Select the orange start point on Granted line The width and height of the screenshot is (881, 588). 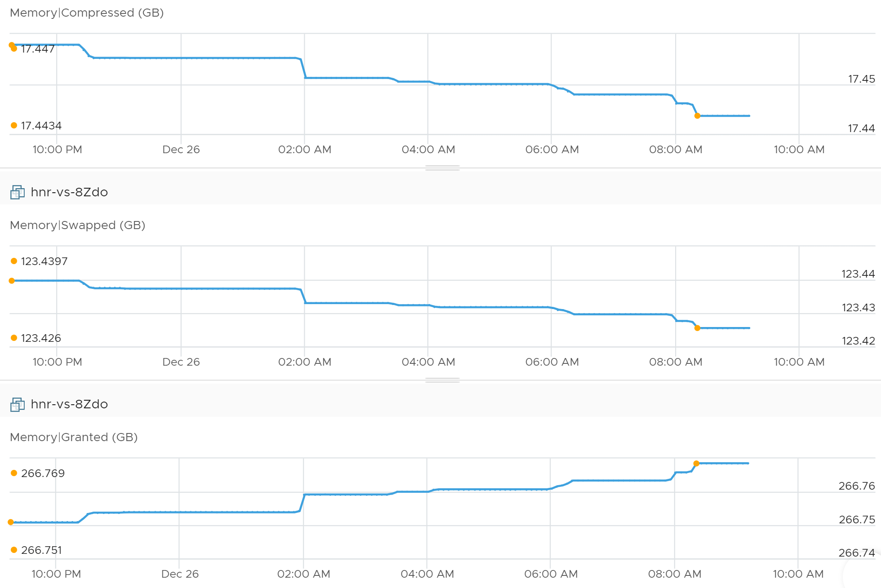[x=11, y=522]
